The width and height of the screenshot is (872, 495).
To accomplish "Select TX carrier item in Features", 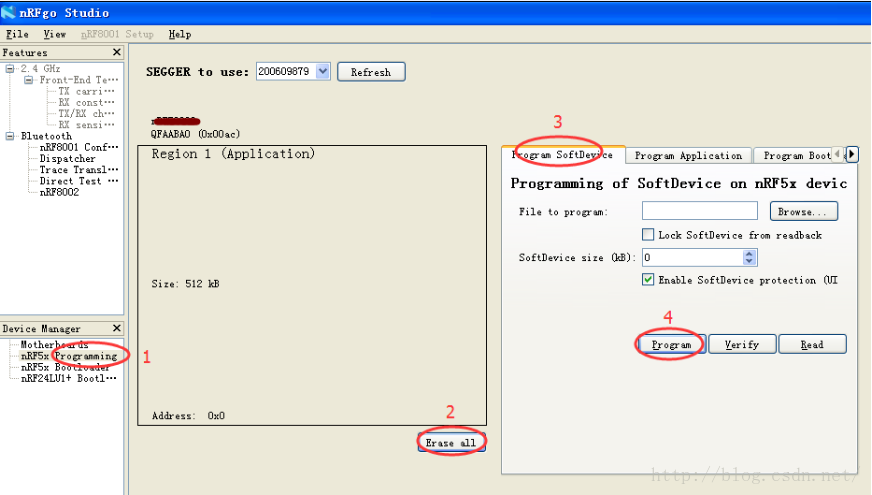I will [x=86, y=91].
